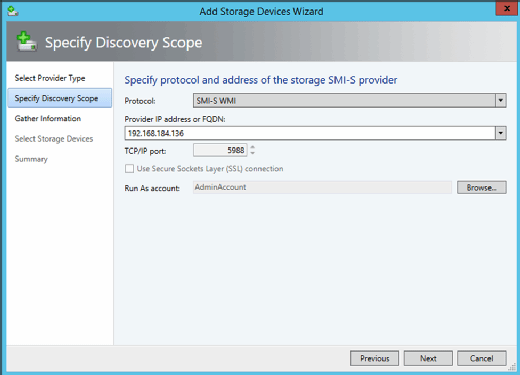The height and width of the screenshot is (375, 520).
Task: Click the 'TCP/IP port:' label
Action: click(x=145, y=151)
